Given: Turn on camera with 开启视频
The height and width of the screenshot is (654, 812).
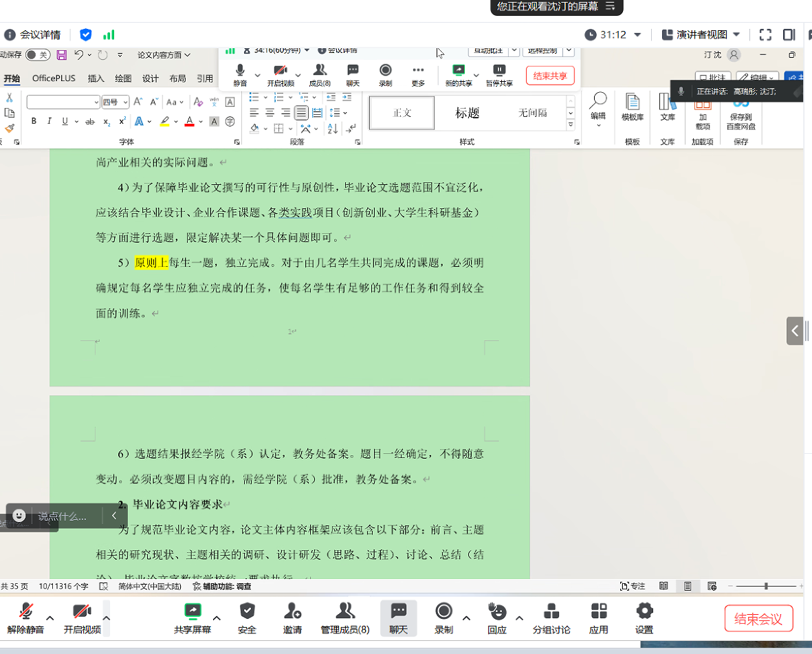Looking at the screenshot, I should [x=82, y=611].
